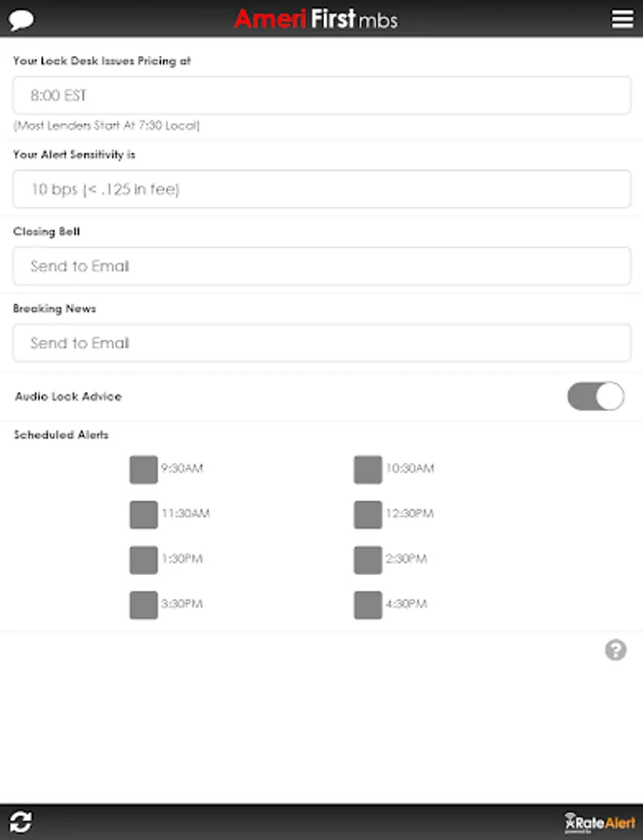Check the 9:30AM scheduled alert box
Viewport: 643px width, 840px height.
pos(144,469)
